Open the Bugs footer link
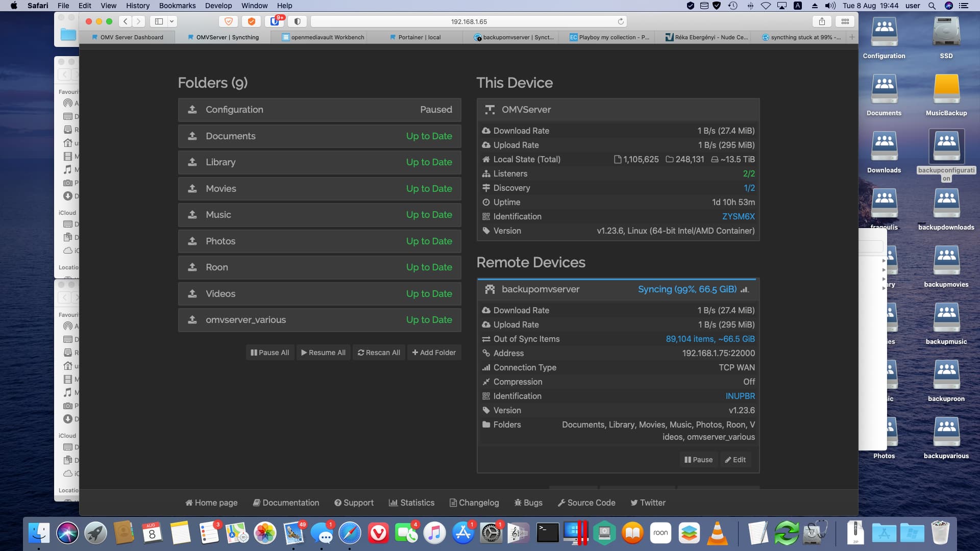Image resolution: width=980 pixels, height=551 pixels. click(528, 503)
